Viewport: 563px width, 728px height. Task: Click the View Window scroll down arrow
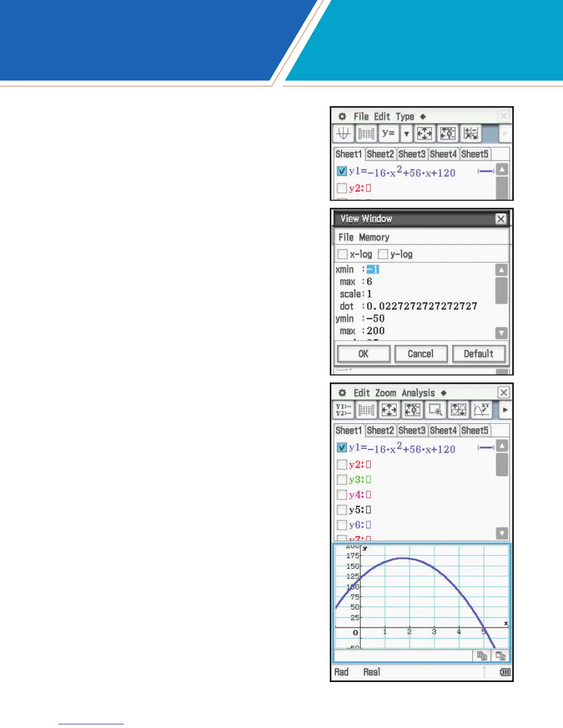click(501, 333)
